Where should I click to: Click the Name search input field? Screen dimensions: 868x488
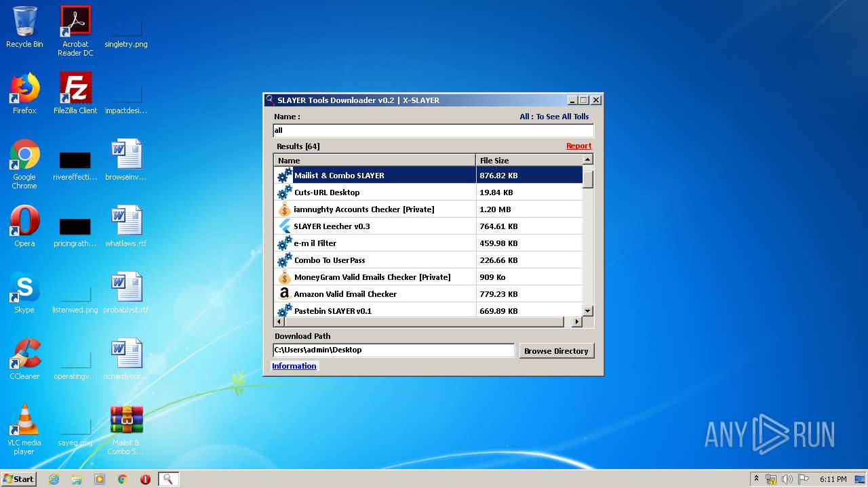click(433, 130)
